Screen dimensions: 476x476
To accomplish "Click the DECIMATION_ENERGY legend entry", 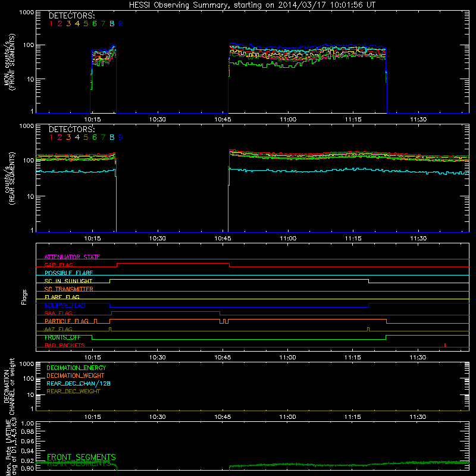I will (x=76, y=368).
